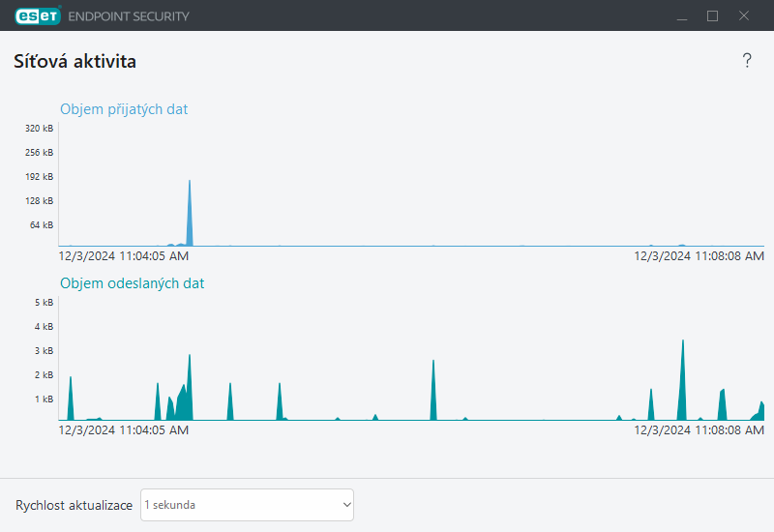Click the arrow on the 1 sekunda combo box
The height and width of the screenshot is (532, 774).
point(346,505)
